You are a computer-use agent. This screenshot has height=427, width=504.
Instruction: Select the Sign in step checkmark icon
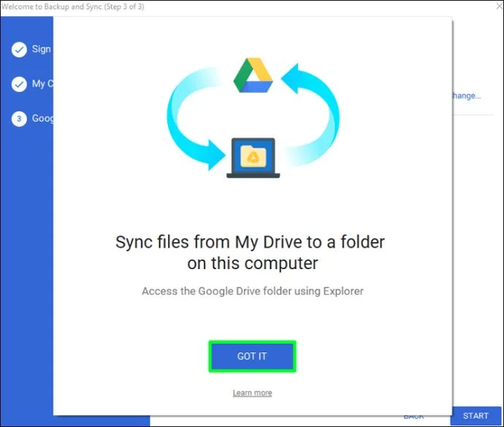(19, 50)
